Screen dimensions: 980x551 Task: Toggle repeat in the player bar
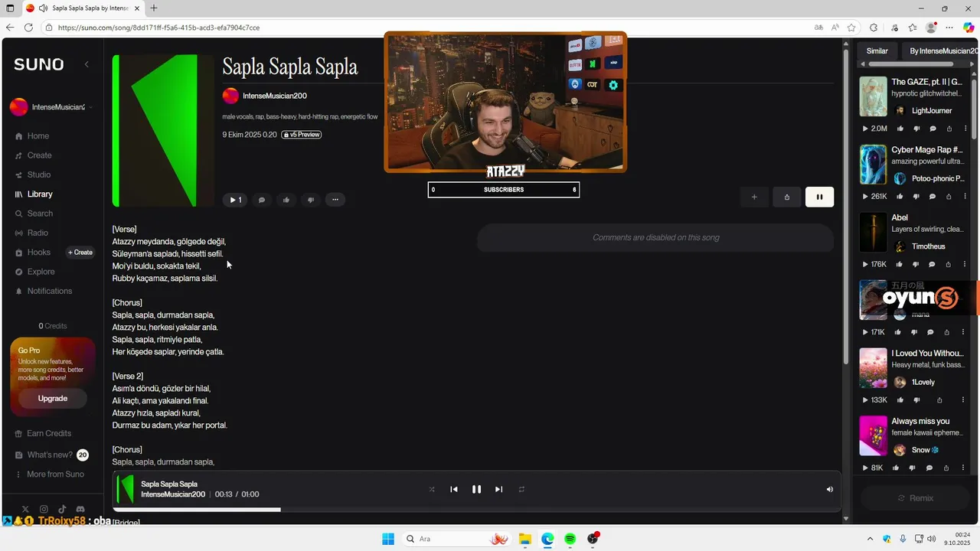tap(521, 490)
